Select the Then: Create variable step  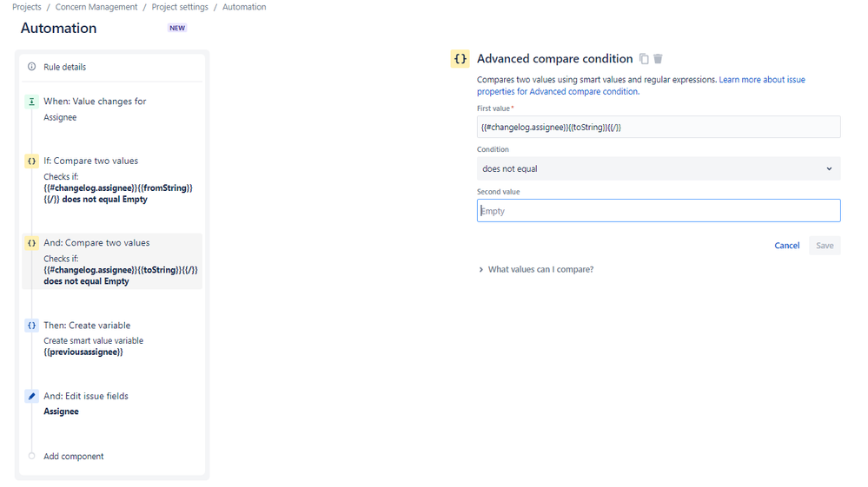(87, 326)
